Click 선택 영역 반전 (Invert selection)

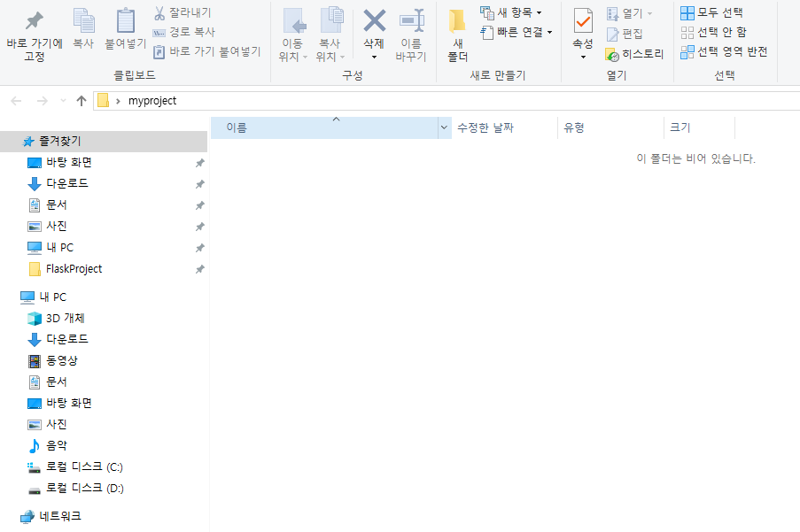[x=724, y=51]
